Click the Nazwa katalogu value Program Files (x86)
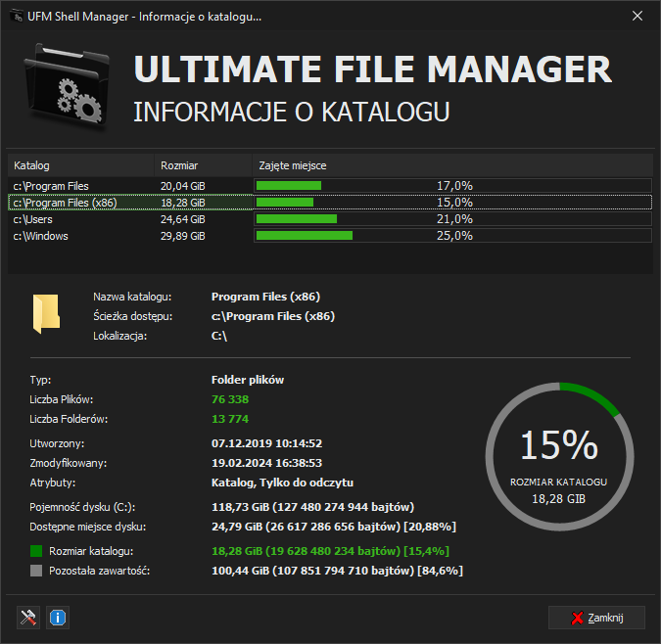Screen dimensions: 661x644 [x=265, y=297]
